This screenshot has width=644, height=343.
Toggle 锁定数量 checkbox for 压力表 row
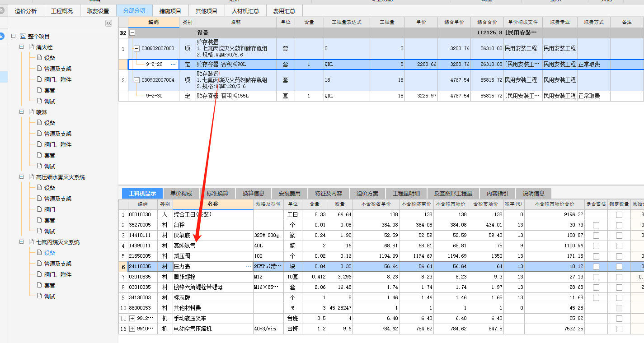[619, 266]
